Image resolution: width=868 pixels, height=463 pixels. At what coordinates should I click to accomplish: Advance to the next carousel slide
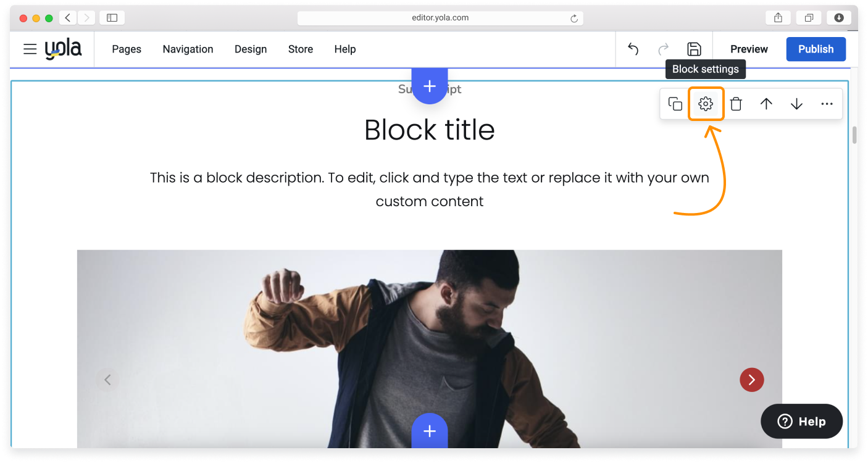click(752, 380)
